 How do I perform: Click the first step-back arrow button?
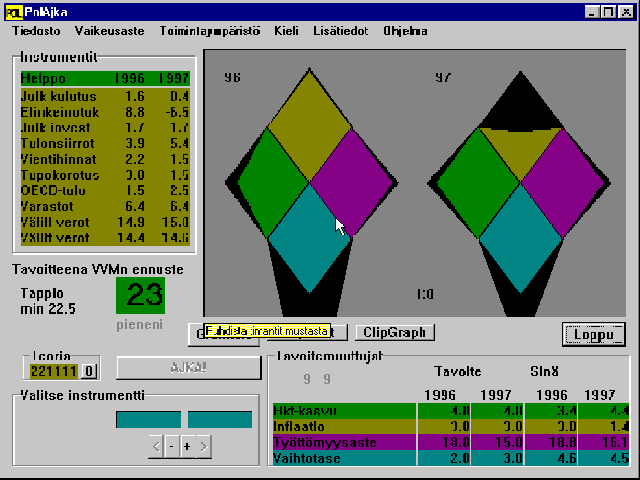[157, 446]
